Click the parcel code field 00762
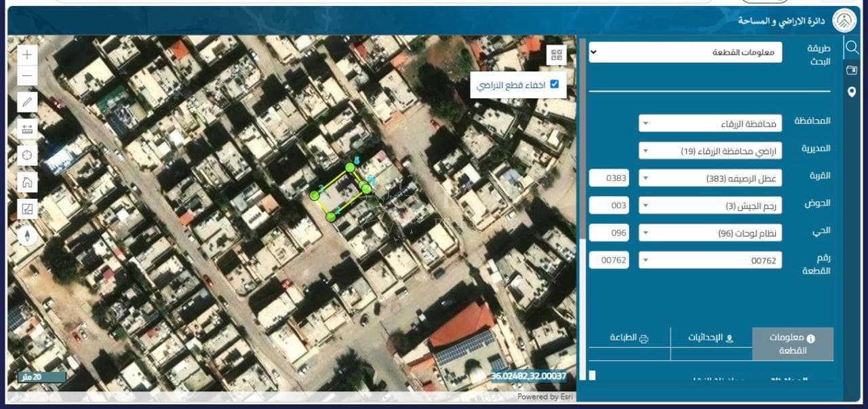The width and height of the screenshot is (868, 409). (x=609, y=260)
